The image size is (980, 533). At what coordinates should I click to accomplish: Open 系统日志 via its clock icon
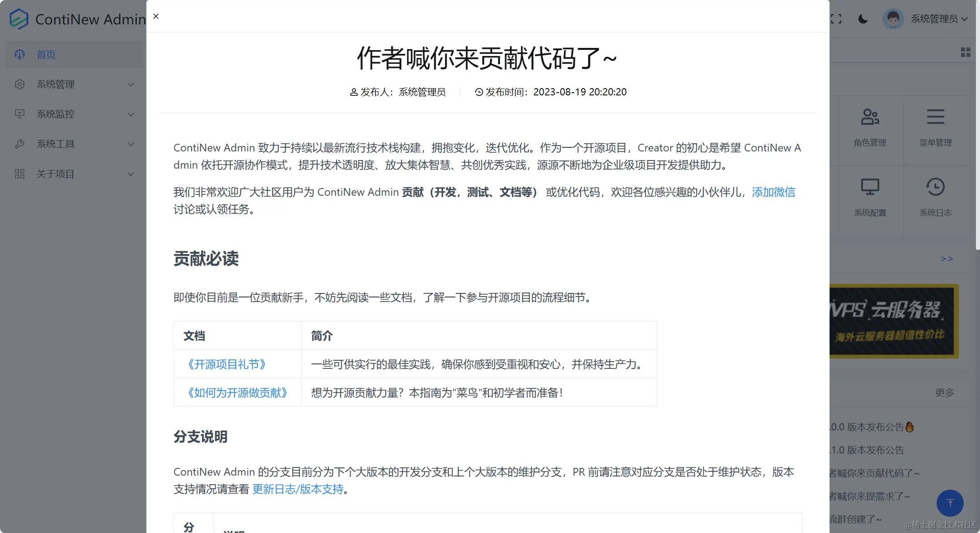pyautogui.click(x=935, y=187)
